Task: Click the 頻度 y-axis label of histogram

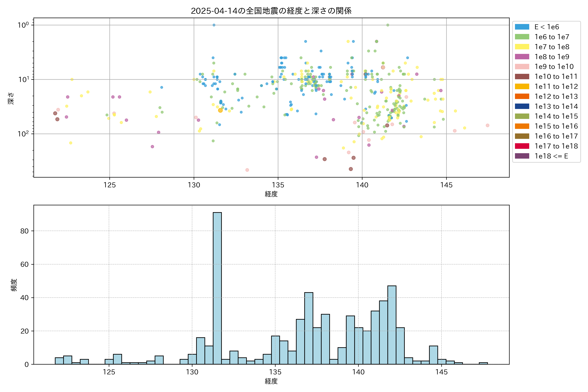Action: pos(14,285)
